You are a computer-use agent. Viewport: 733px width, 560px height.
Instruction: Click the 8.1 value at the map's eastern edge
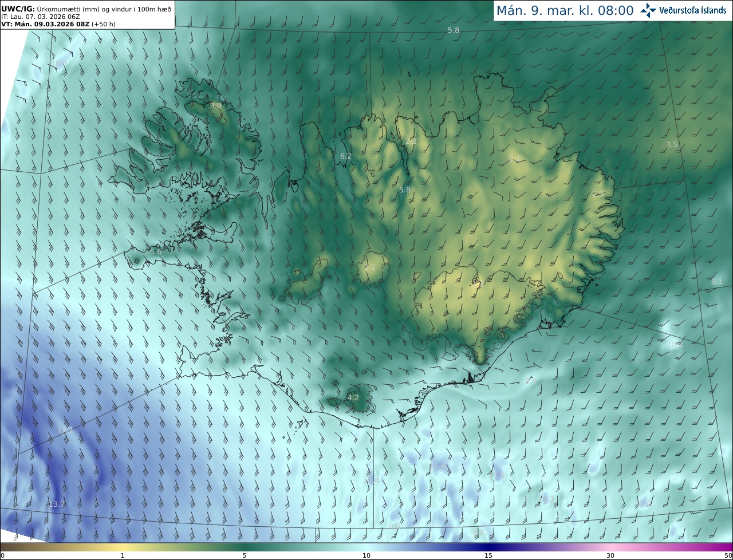(x=716, y=281)
